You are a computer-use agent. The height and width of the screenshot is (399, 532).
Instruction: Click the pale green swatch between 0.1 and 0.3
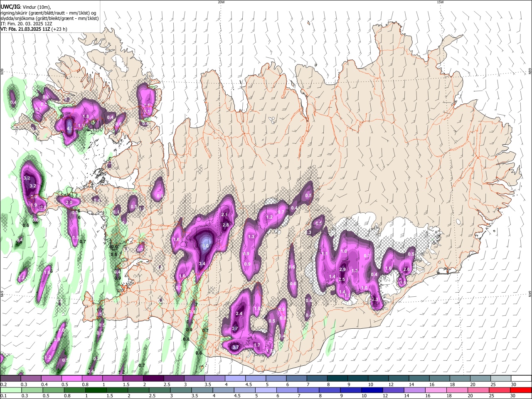pos(10,390)
